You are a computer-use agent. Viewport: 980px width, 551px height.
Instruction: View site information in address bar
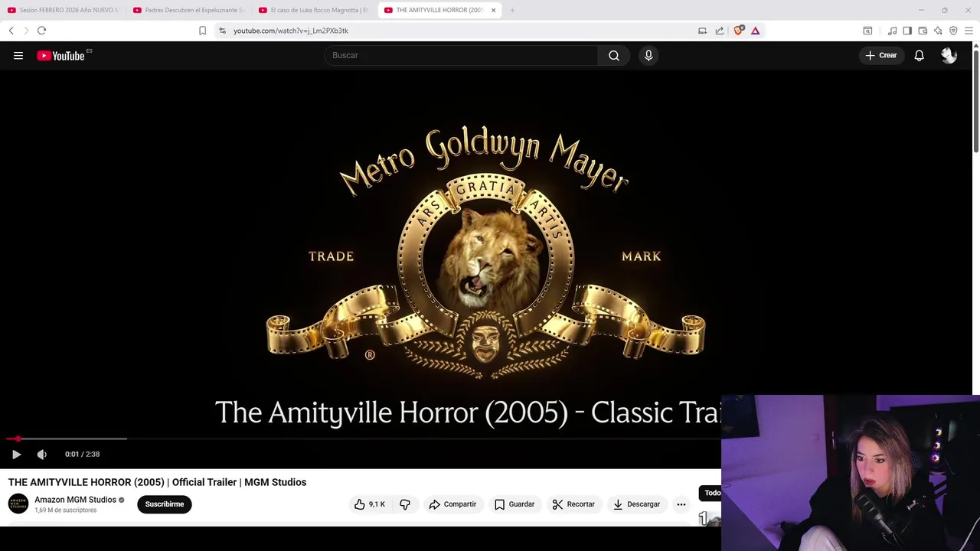pyautogui.click(x=222, y=31)
